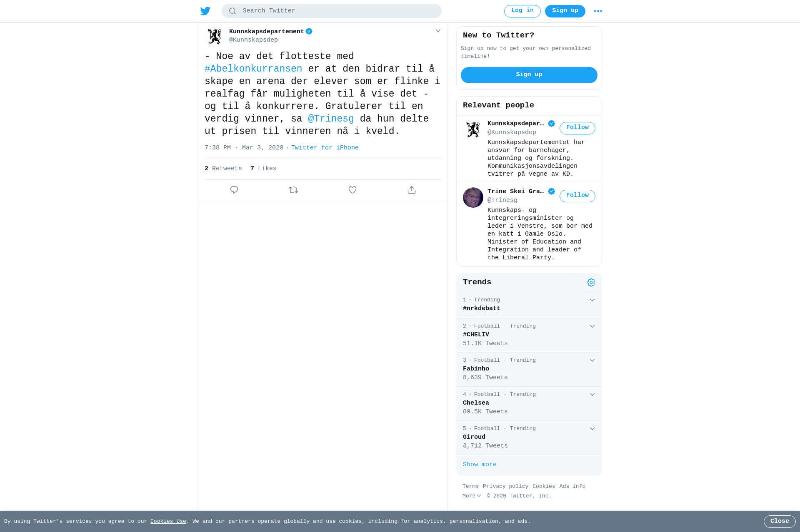Expand options for the #nrkdebatt trend
Viewport: 800px width, 532px height.
(592, 300)
